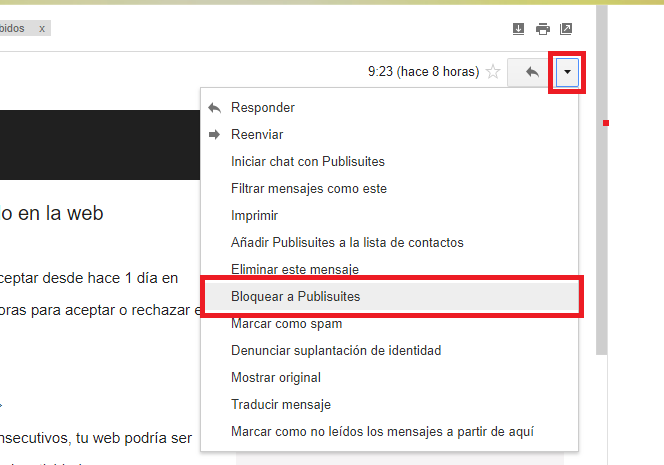Click Bloquear a Publisuites
Screen dimensions: 664x465
tap(295, 297)
